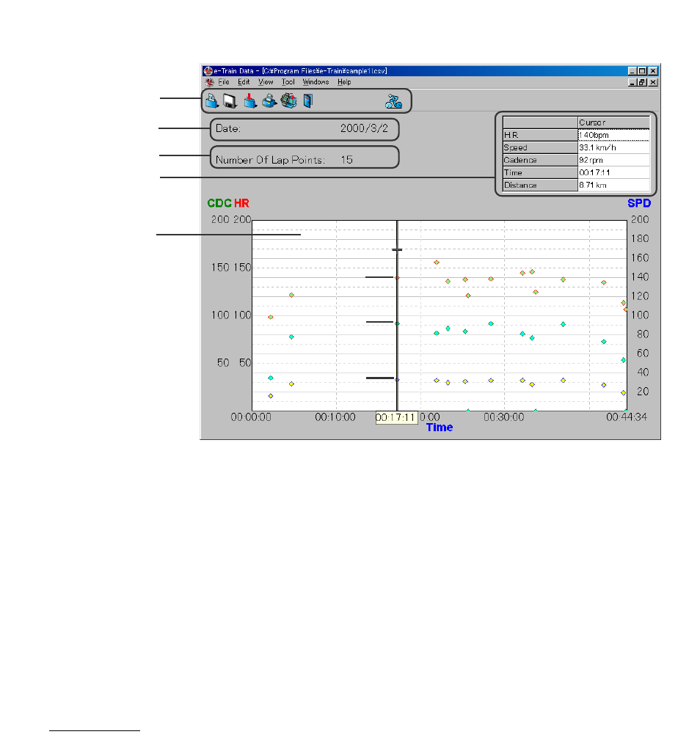Click Number Of Lap Points label
700x748 pixels.
point(270,160)
